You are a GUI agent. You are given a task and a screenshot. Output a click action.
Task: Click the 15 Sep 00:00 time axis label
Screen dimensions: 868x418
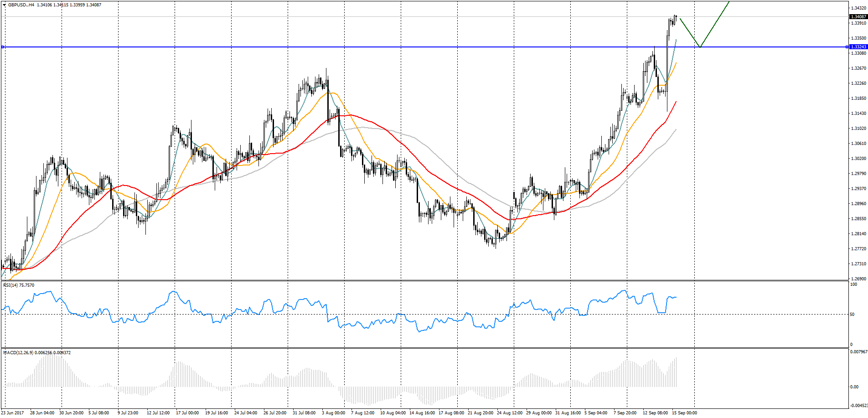[684, 413]
